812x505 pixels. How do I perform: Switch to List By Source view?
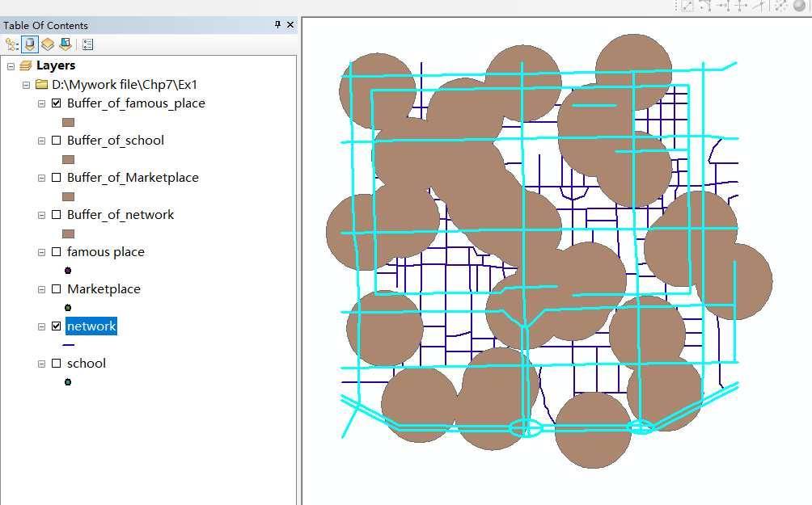click(30, 44)
